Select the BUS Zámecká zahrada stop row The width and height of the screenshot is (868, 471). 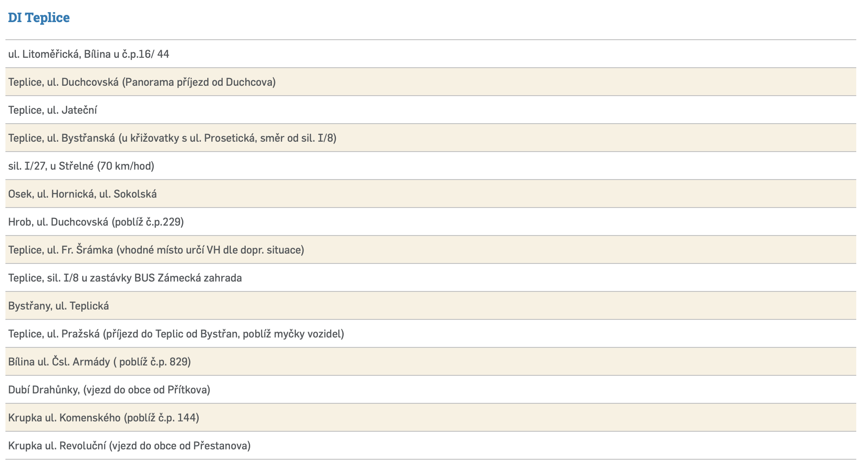point(125,278)
